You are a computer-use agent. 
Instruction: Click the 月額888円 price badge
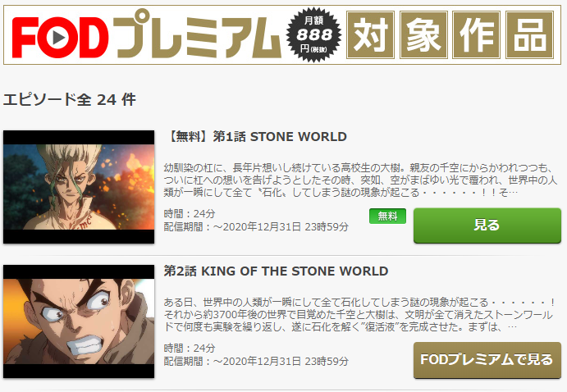[313, 34]
